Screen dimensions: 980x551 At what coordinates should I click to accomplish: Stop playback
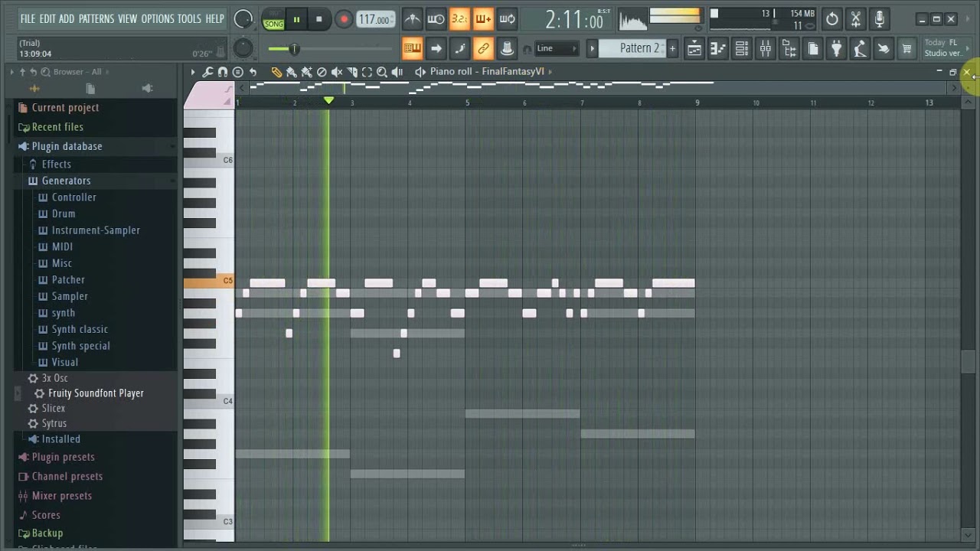coord(319,19)
